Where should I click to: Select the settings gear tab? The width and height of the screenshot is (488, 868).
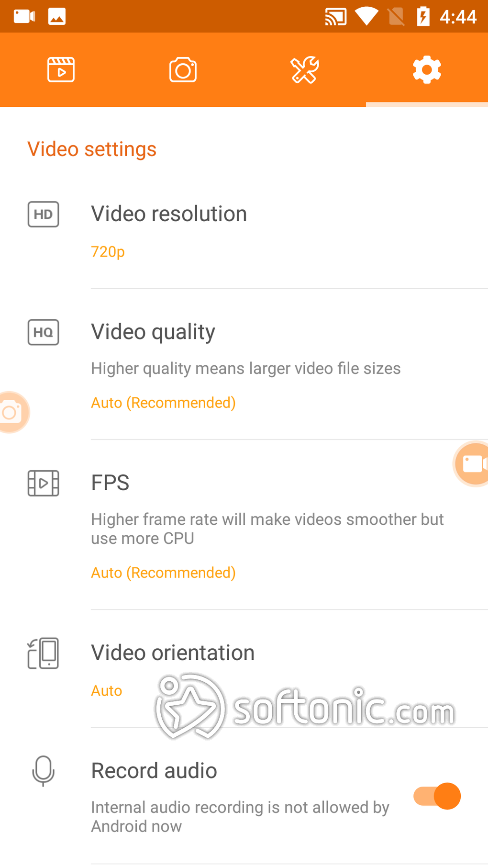427,70
